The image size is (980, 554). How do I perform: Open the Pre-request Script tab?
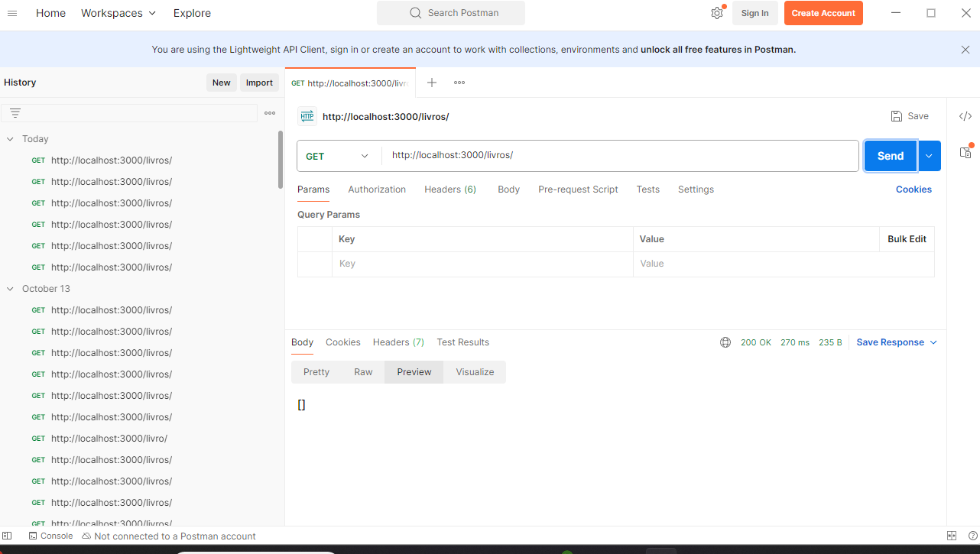pos(578,190)
